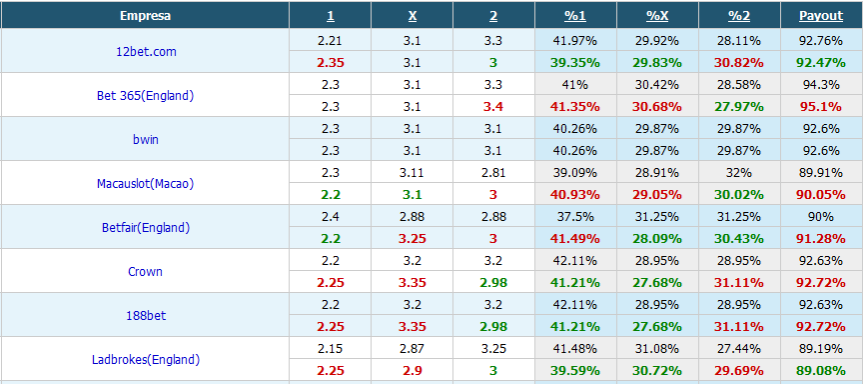Viewport: 868px width, 384px height.
Task: Click the bwin bookmaker link
Action: point(146,139)
